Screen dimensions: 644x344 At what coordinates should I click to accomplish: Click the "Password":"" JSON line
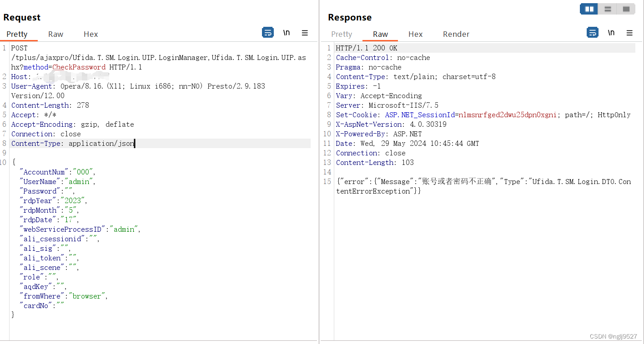(x=47, y=191)
